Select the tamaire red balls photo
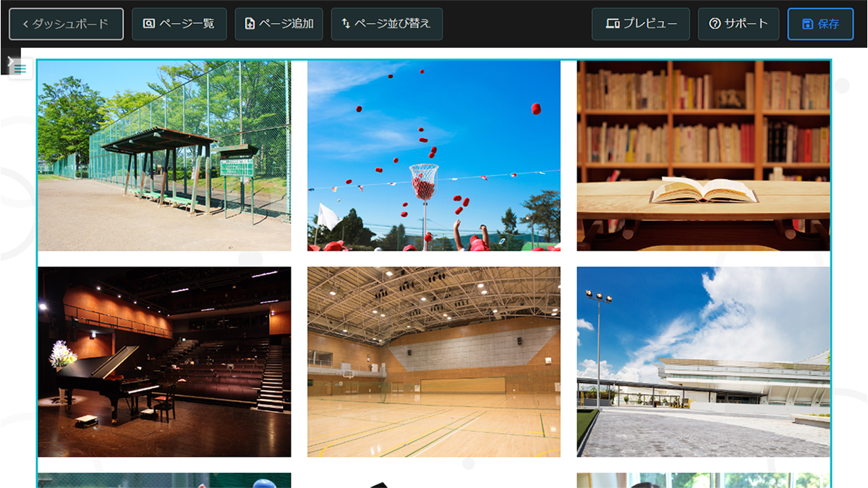Image resolution: width=868 pixels, height=488 pixels. (433, 157)
